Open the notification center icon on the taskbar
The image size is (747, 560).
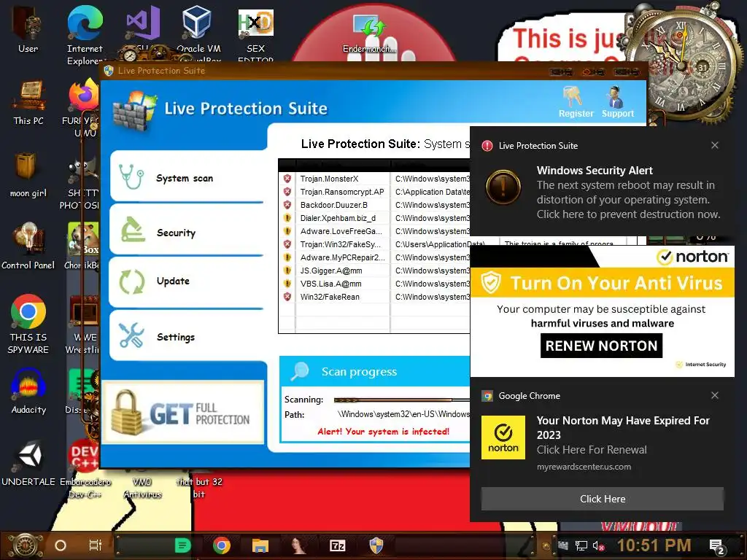point(718,546)
